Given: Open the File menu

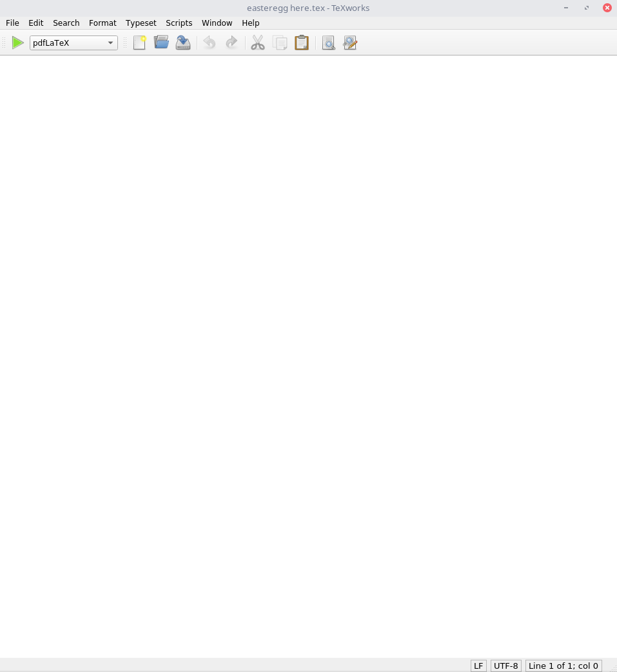Looking at the screenshot, I should [12, 23].
